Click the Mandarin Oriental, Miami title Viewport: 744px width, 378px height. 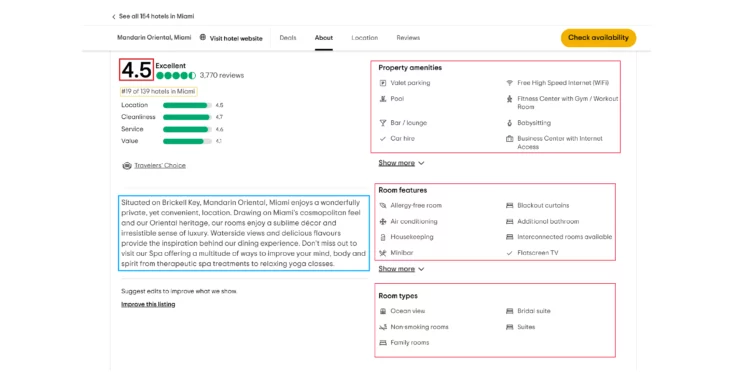(154, 37)
